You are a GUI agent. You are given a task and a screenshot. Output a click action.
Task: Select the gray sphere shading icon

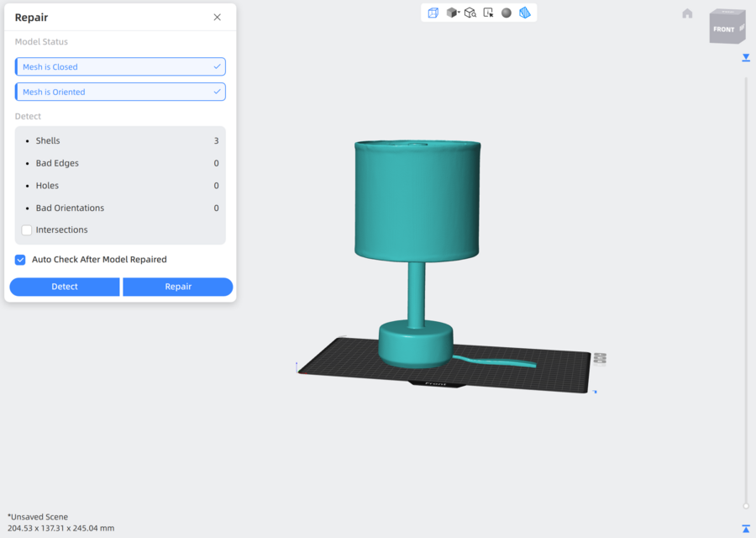click(507, 13)
